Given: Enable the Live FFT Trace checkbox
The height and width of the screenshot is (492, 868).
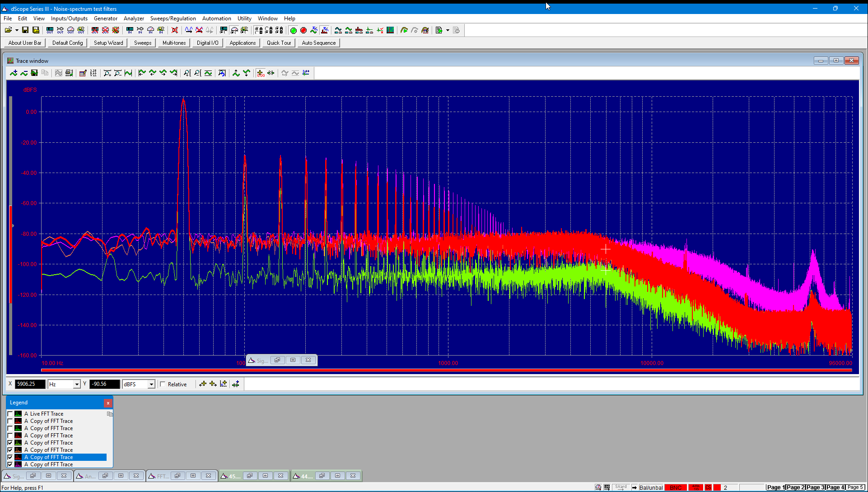Looking at the screenshot, I should pos(10,414).
